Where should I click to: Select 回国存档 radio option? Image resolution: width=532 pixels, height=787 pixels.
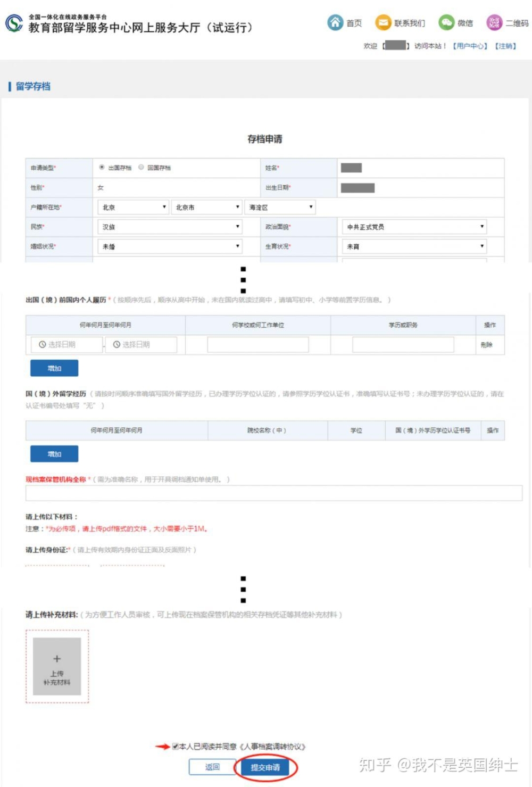click(141, 167)
